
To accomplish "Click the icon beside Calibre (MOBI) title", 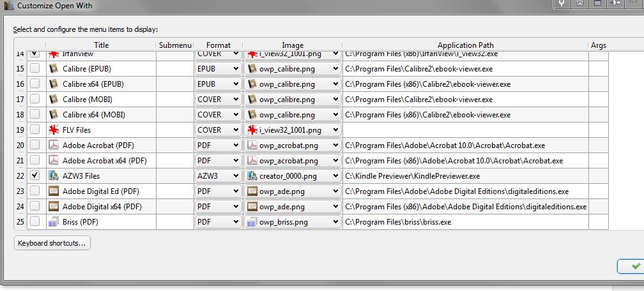I will click(54, 99).
